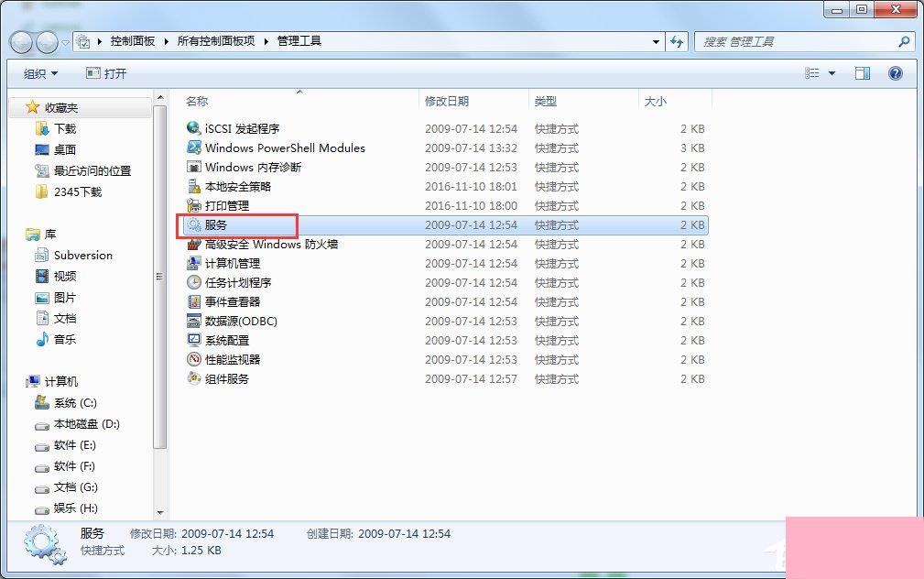The width and height of the screenshot is (924, 579).
Task: Click the 3 KB size cell
Action: point(692,148)
